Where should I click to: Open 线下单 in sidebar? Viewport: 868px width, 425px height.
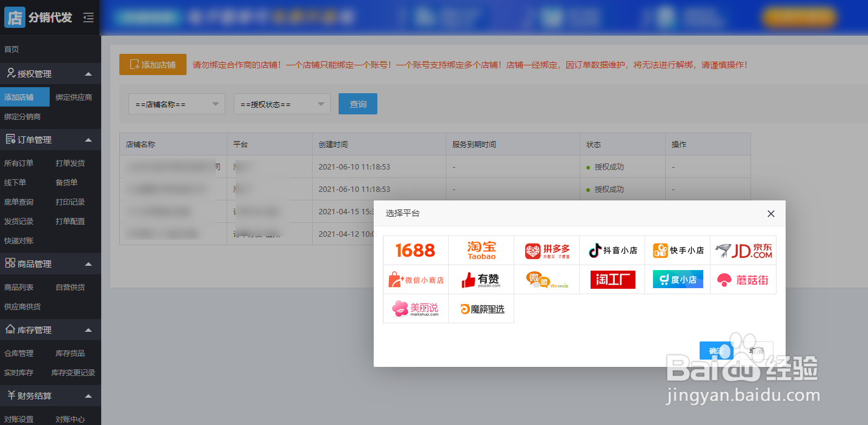coord(15,182)
